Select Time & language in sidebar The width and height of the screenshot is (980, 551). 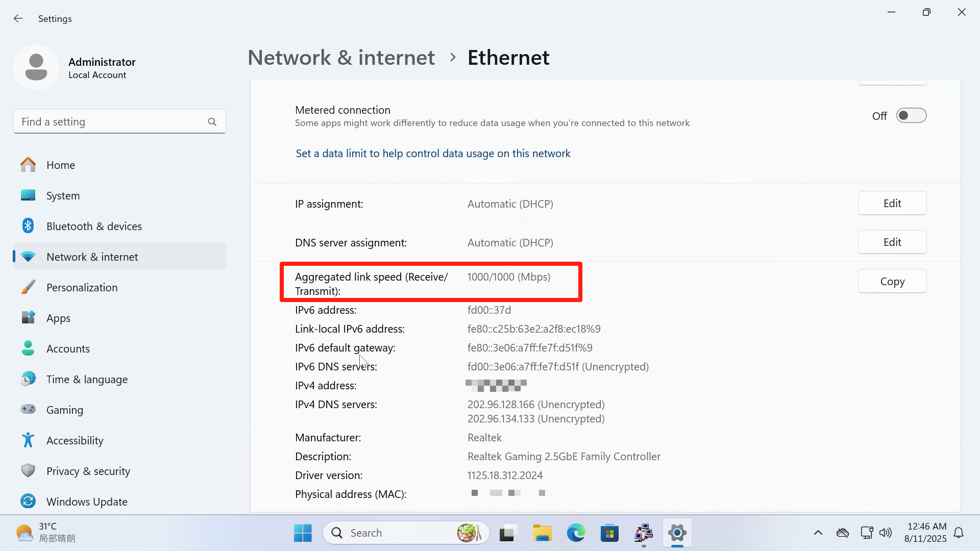click(x=87, y=379)
